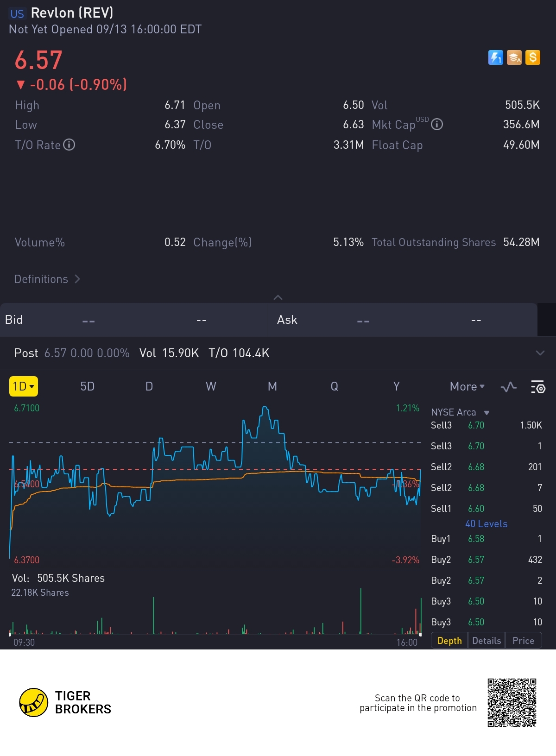Image resolution: width=556 pixels, height=756 pixels.
Task: Open the Mkt Cap info icon
Action: tap(437, 125)
